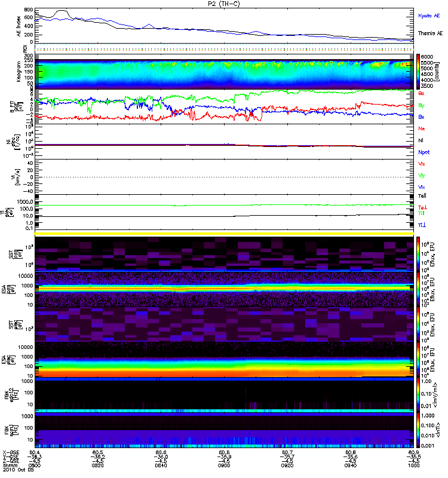Image resolution: width=448 pixels, height=478 pixels.
Task: Click the hhmm row label
Action: click(10, 465)
